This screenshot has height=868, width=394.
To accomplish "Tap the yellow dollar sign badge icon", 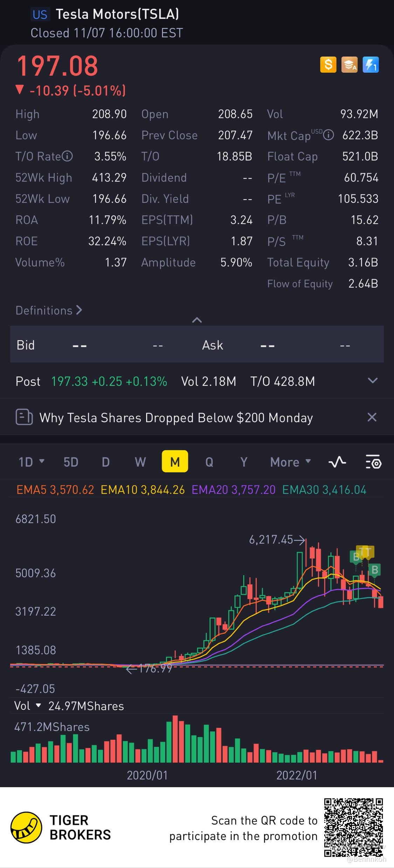I will 328,65.
